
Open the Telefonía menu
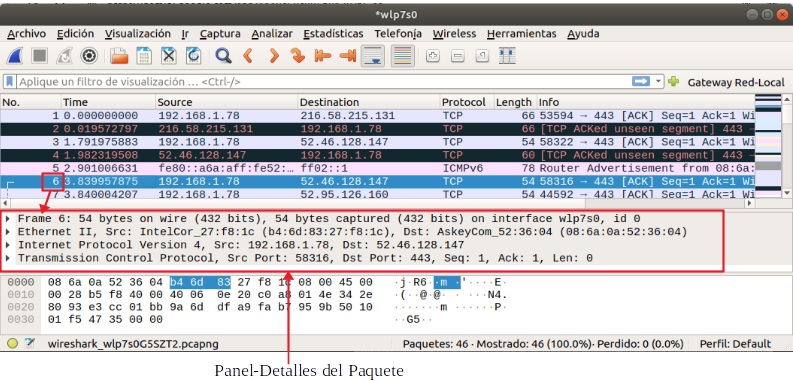(398, 34)
